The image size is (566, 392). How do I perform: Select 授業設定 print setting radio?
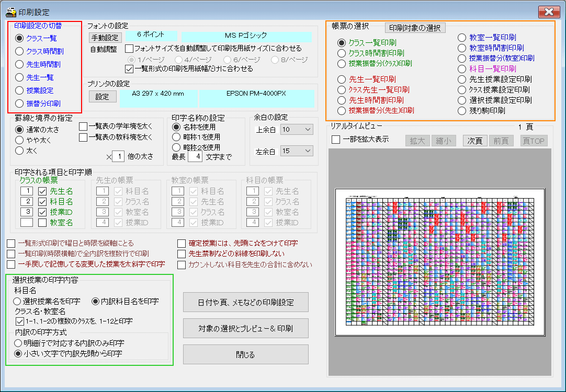click(19, 90)
